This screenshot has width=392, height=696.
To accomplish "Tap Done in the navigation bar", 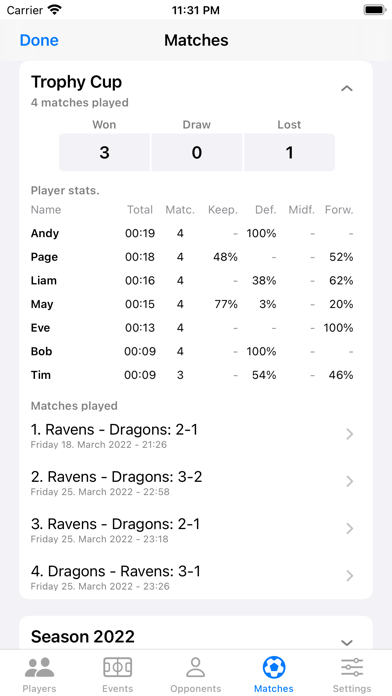I will point(39,40).
